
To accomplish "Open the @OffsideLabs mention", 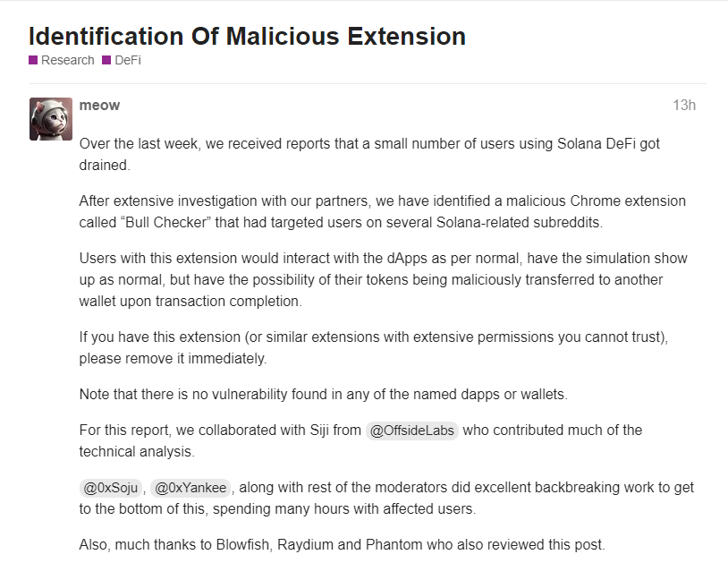I will tap(412, 431).
